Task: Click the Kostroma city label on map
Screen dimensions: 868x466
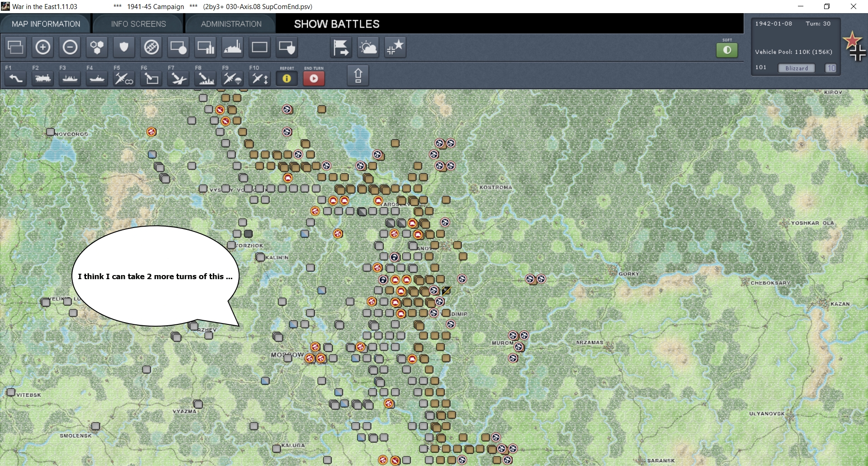Action: pyautogui.click(x=495, y=187)
